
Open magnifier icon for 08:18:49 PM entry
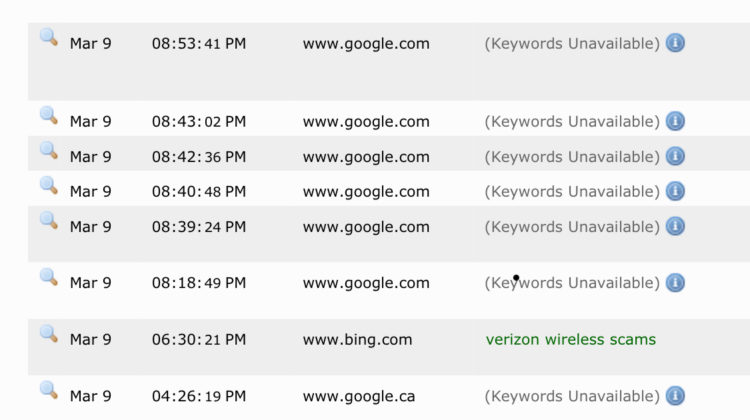[x=49, y=277]
